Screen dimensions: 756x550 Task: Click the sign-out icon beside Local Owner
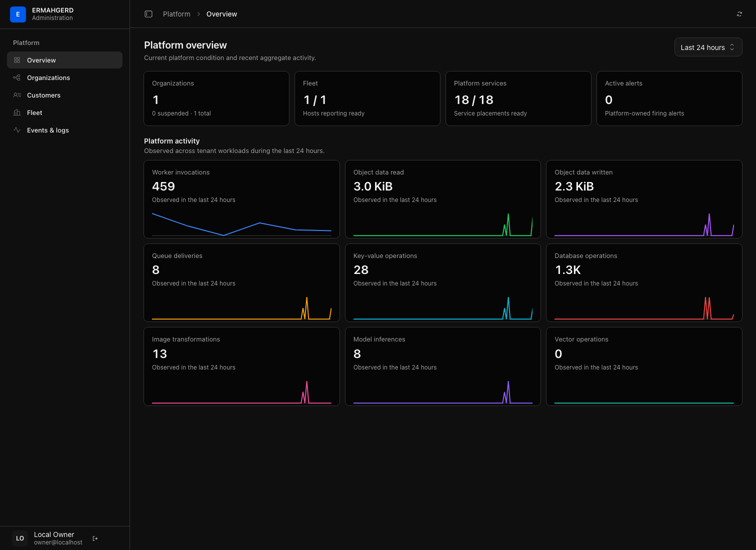(x=95, y=538)
